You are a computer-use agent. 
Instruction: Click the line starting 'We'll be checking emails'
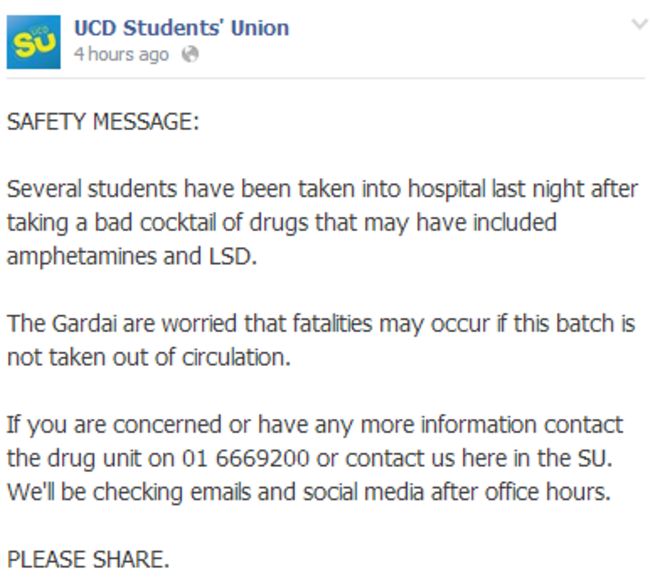(309, 492)
